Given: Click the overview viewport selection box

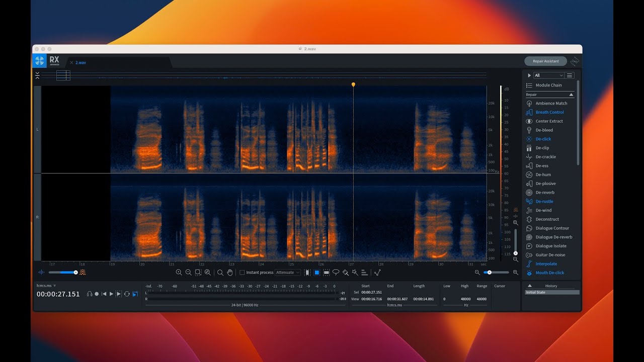Looking at the screenshot, I should click(63, 75).
